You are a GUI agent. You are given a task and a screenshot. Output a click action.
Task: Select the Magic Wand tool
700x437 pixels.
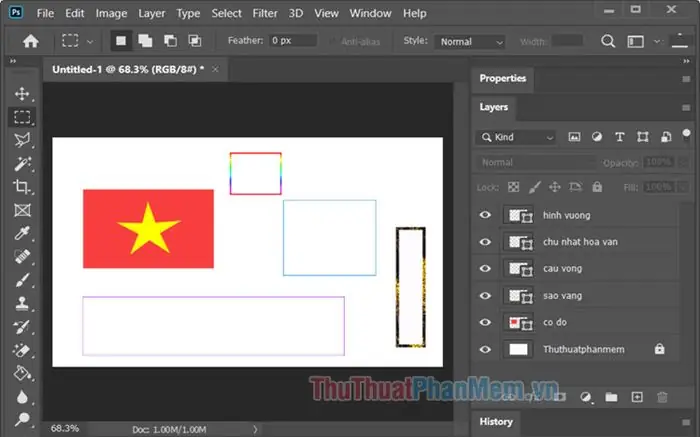[x=22, y=163]
